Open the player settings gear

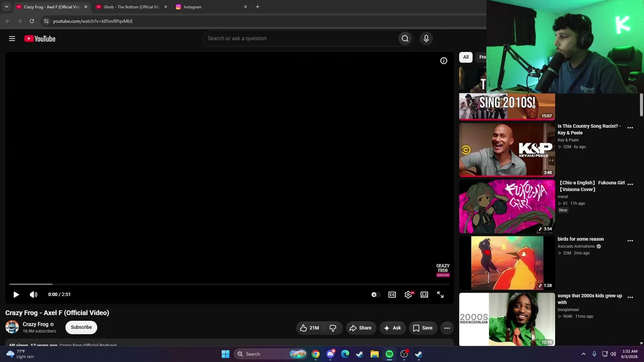pyautogui.click(x=408, y=295)
